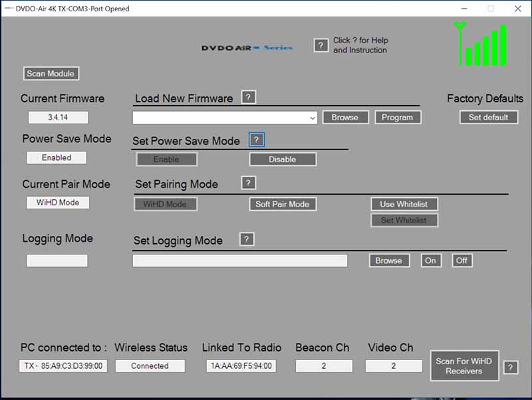This screenshot has width=532, height=400.
Task: Click the app icon in title bar
Action: click(x=9, y=9)
